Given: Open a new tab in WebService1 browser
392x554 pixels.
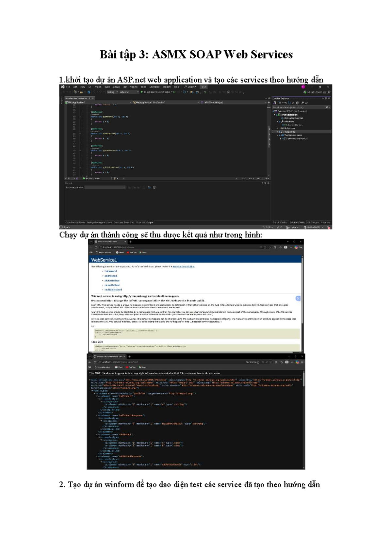Looking at the screenshot, I should [x=130, y=242].
